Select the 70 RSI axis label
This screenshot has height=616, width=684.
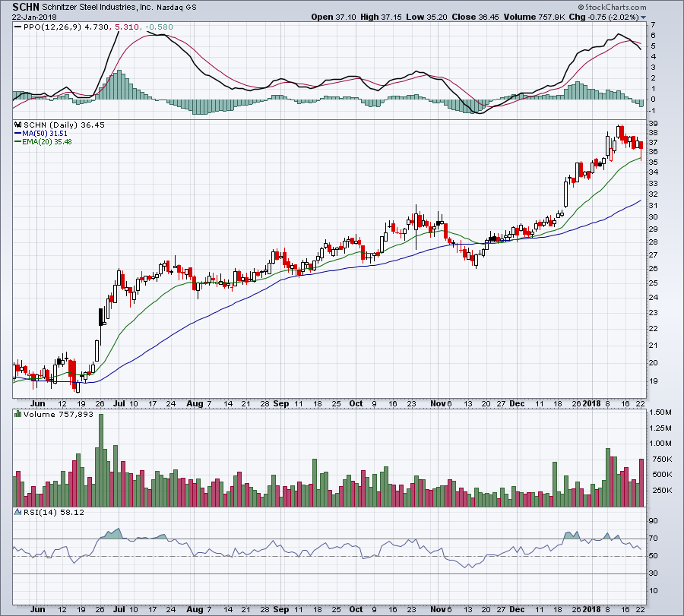tap(654, 538)
